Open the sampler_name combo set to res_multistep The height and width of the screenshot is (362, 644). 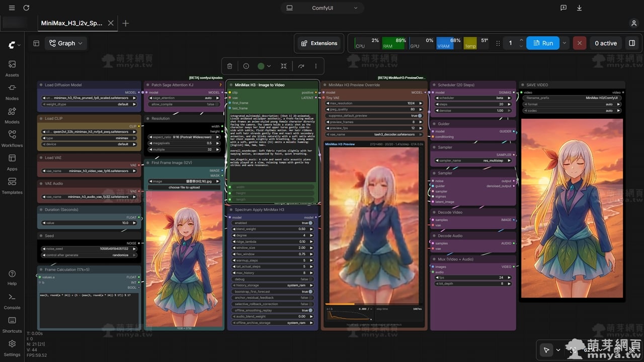click(x=473, y=160)
